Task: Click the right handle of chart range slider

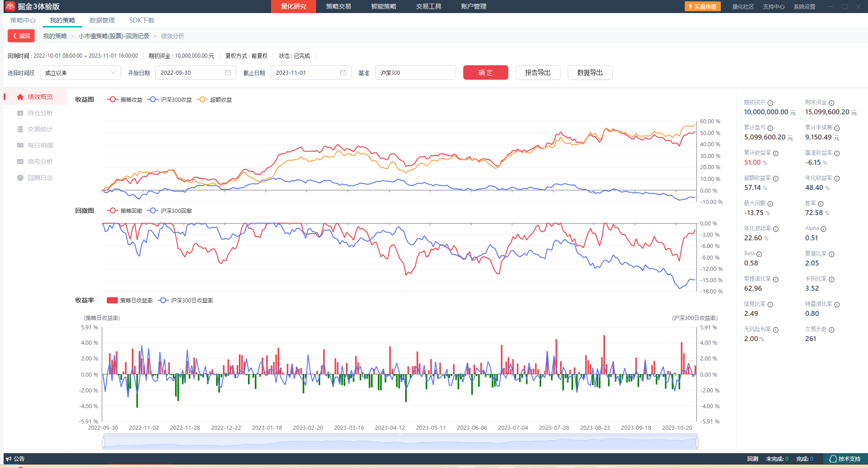Action: point(697,443)
